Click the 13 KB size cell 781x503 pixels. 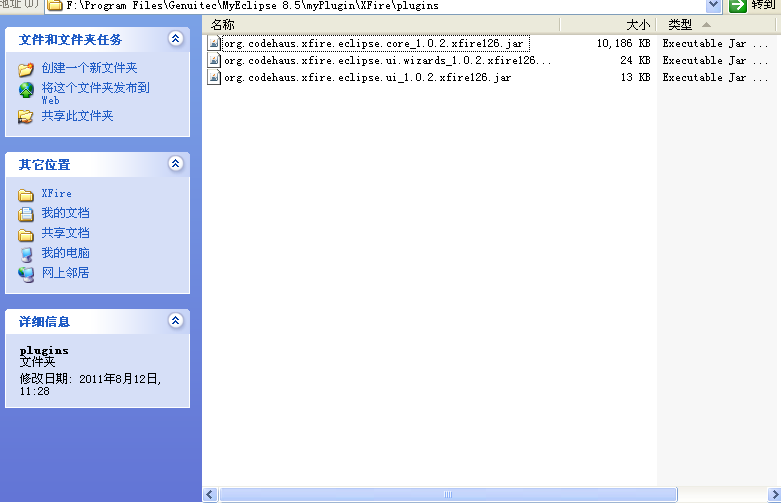[x=636, y=77]
